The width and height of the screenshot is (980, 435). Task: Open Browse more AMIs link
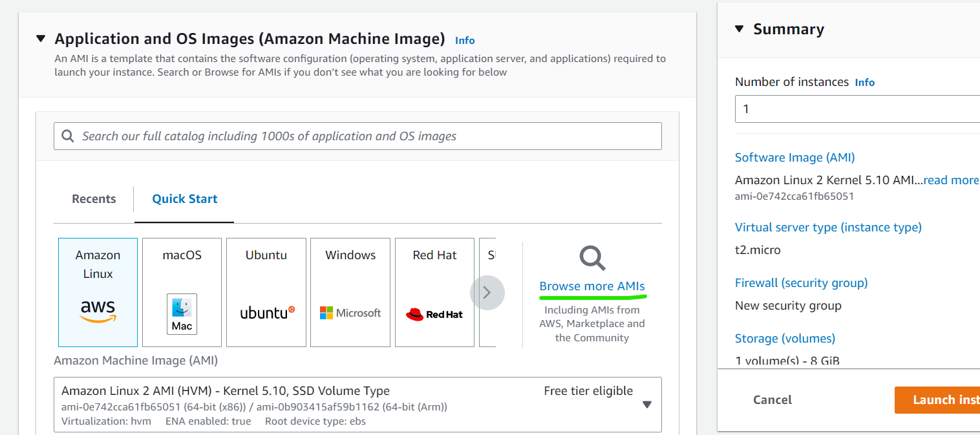[x=592, y=286]
